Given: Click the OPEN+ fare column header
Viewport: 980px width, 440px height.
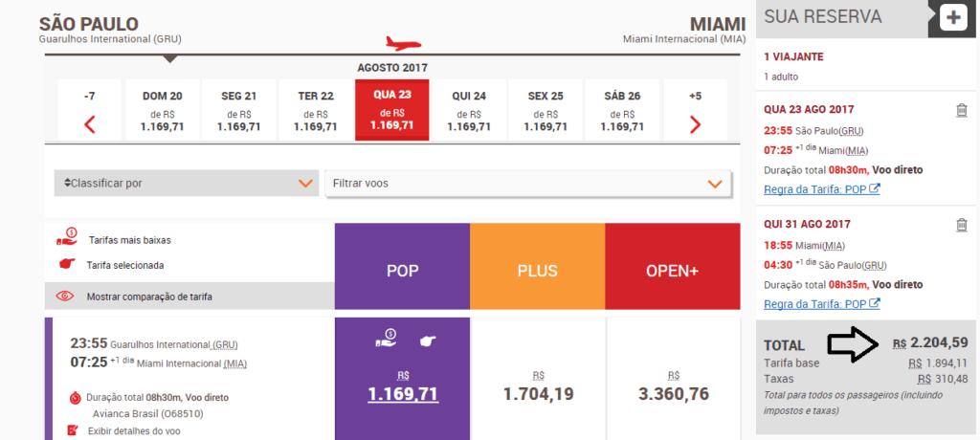Looking at the screenshot, I should (x=673, y=266).
